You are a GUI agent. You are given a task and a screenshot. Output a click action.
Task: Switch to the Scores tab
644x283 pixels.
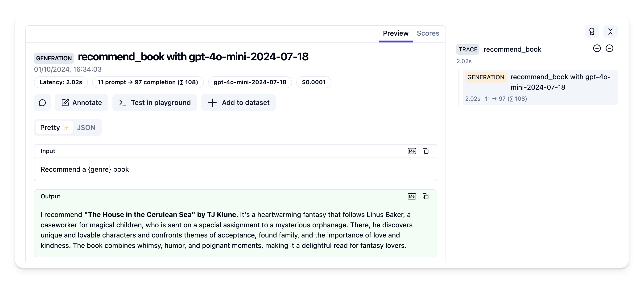428,33
